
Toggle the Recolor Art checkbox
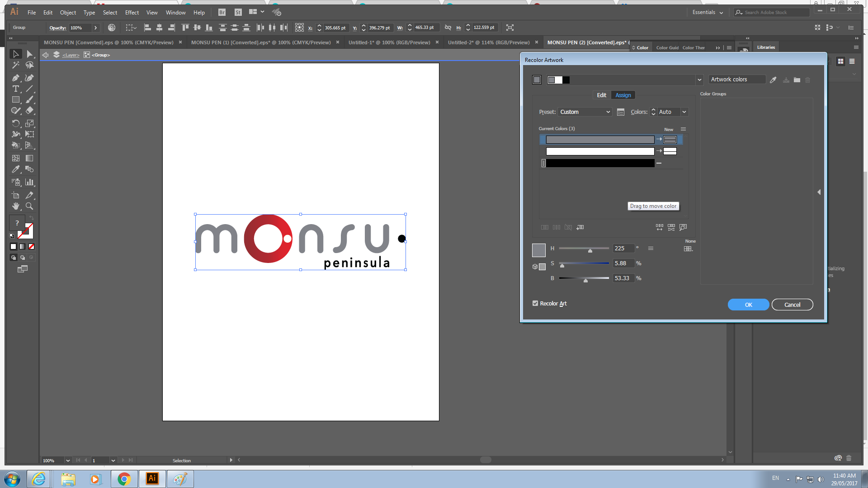click(535, 303)
